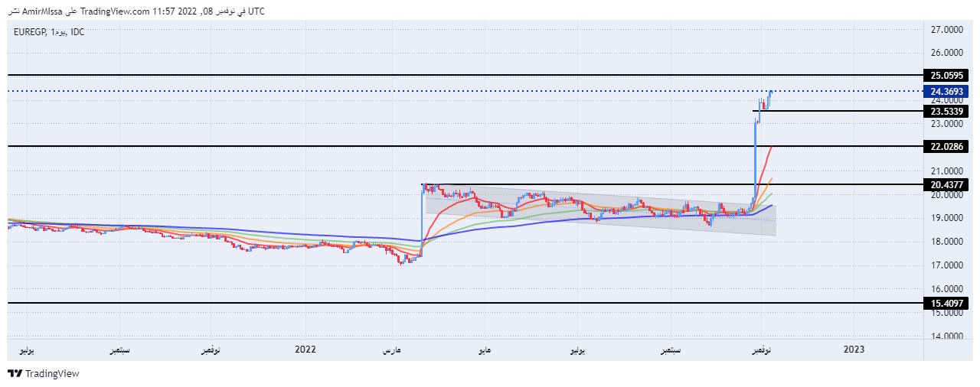This screenshot has width=980, height=387.
Task: Click the 2023 label on time axis
Action: 854,350
